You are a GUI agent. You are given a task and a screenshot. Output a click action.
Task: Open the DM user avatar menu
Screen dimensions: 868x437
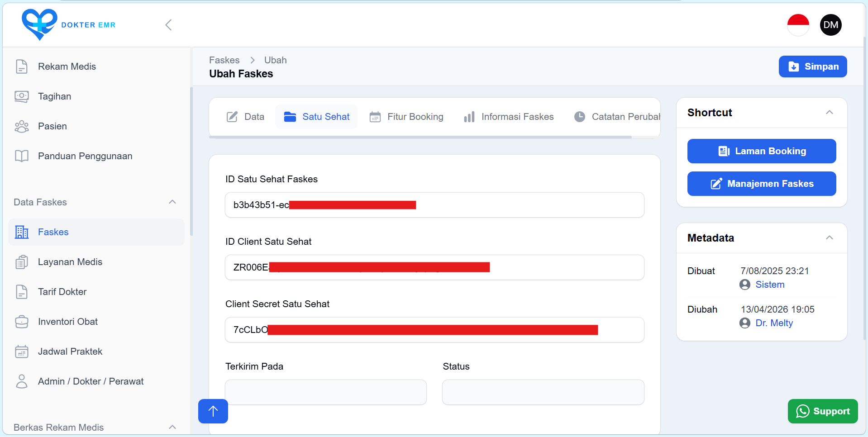[x=830, y=25]
